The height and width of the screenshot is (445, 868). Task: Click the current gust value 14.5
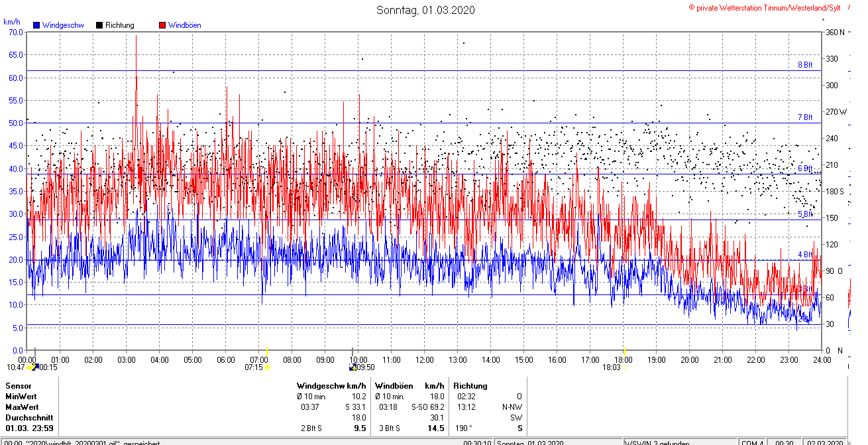coord(436,428)
